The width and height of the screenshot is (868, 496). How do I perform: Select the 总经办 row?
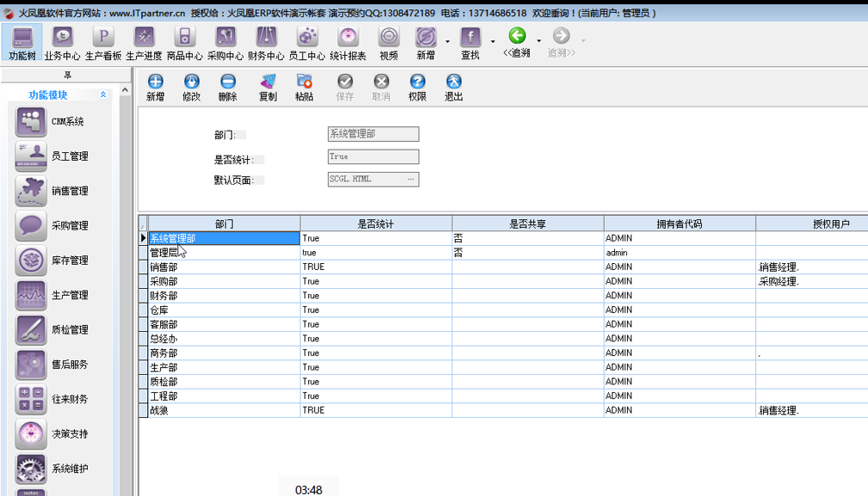tap(504, 339)
